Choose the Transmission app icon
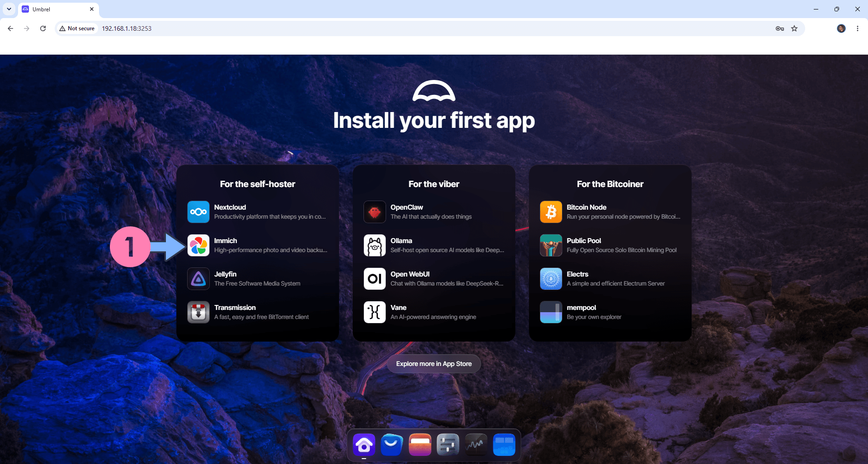This screenshot has height=464, width=868. (x=198, y=312)
